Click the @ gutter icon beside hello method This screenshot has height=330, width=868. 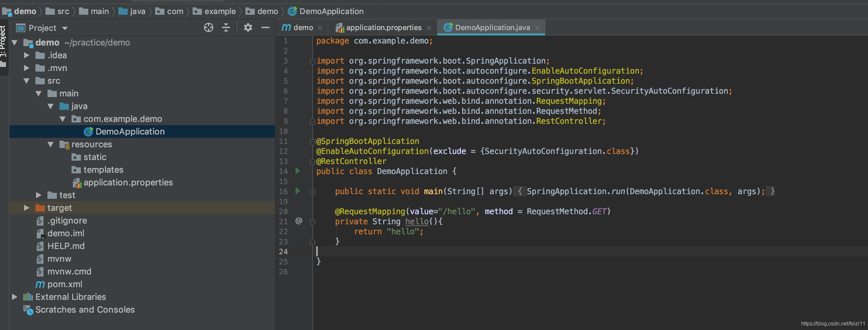point(299,221)
